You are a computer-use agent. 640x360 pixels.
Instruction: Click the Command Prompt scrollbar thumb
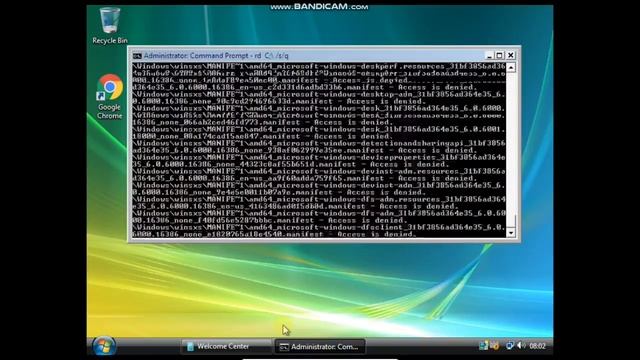point(511,222)
